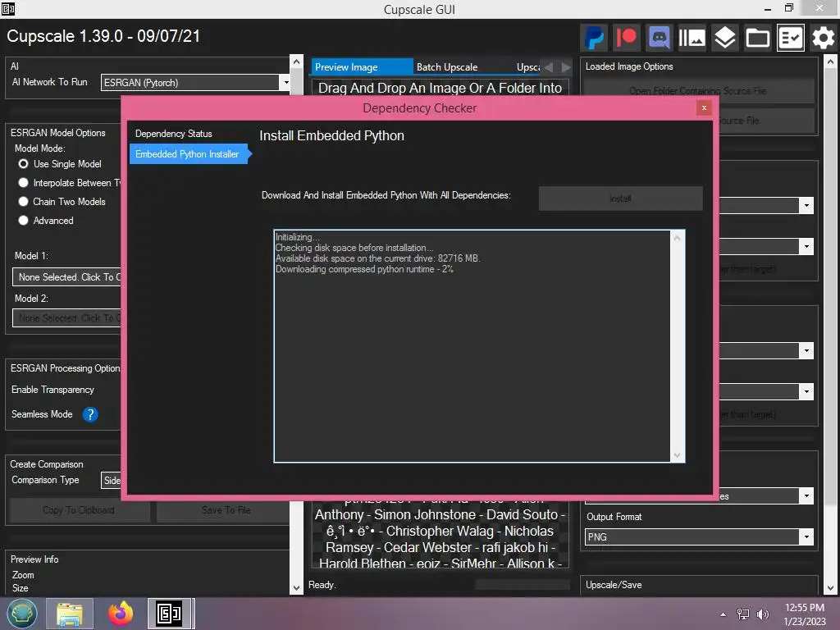Launch Firefox from the taskbar

coord(121,614)
